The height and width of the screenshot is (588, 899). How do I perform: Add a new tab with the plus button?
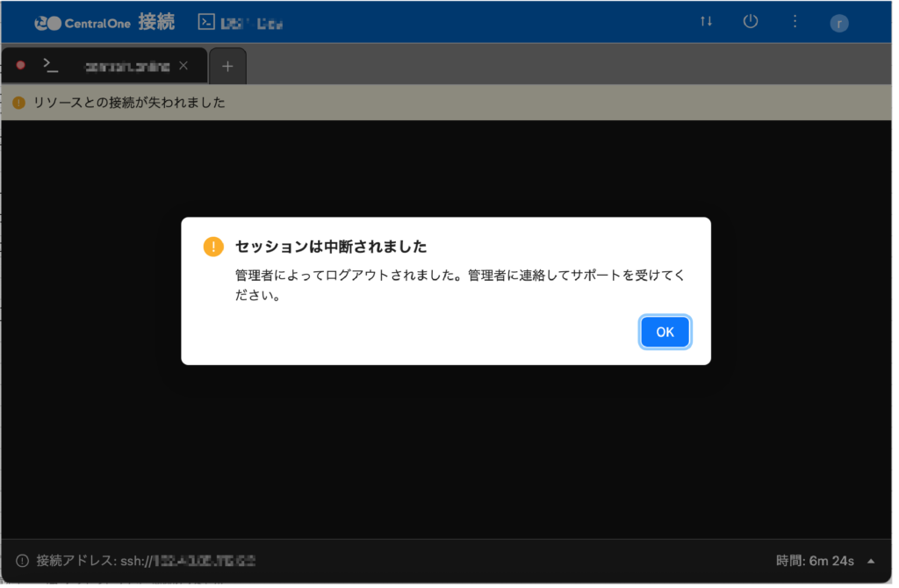point(227,66)
